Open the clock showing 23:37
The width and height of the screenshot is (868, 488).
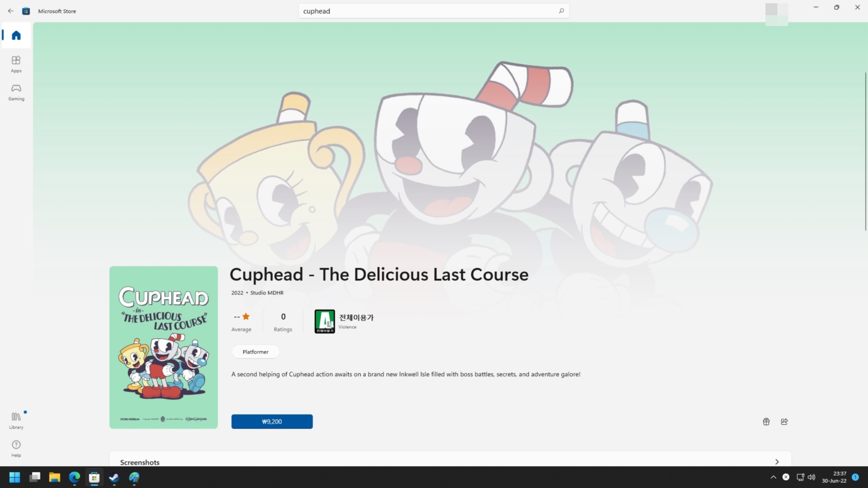point(834,477)
